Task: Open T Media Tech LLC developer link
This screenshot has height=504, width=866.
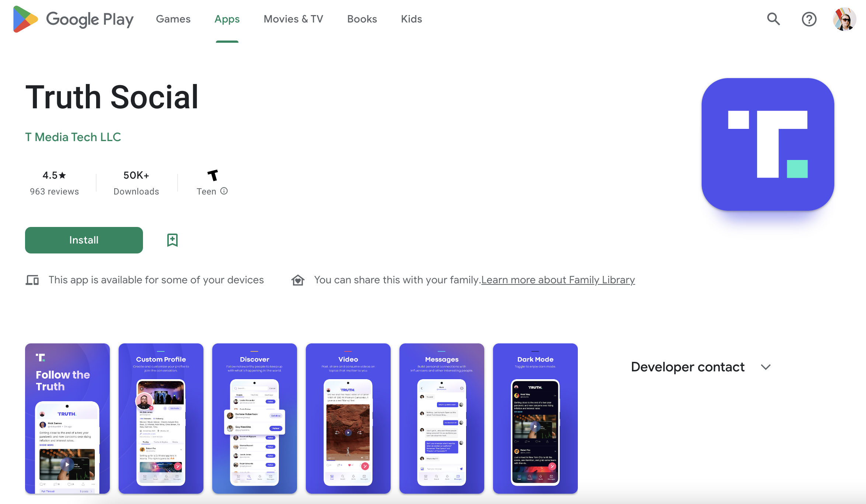Action: [73, 137]
